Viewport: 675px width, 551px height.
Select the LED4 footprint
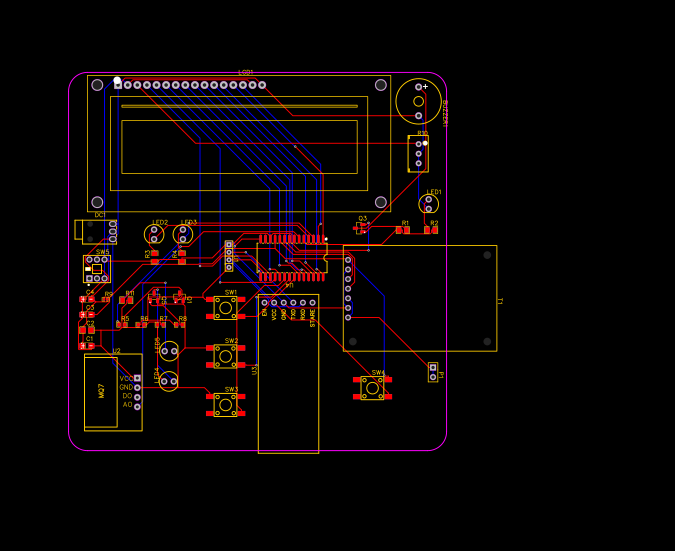[168, 381]
